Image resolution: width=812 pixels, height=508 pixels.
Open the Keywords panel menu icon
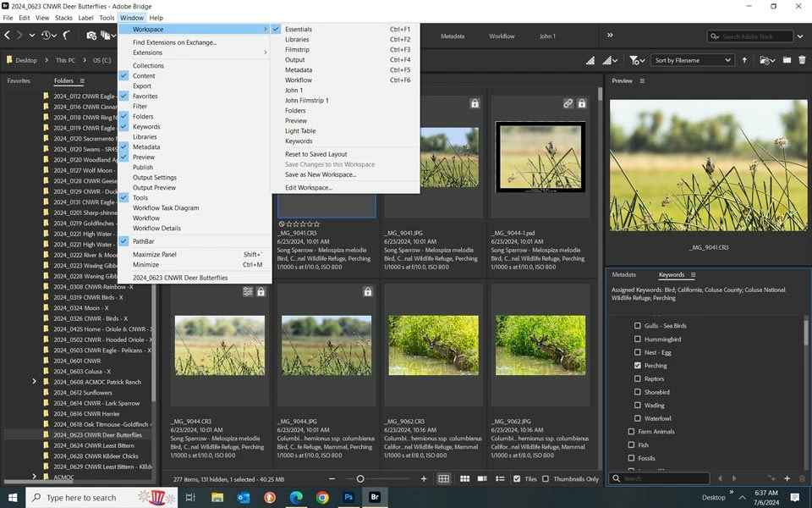pyautogui.click(x=693, y=274)
